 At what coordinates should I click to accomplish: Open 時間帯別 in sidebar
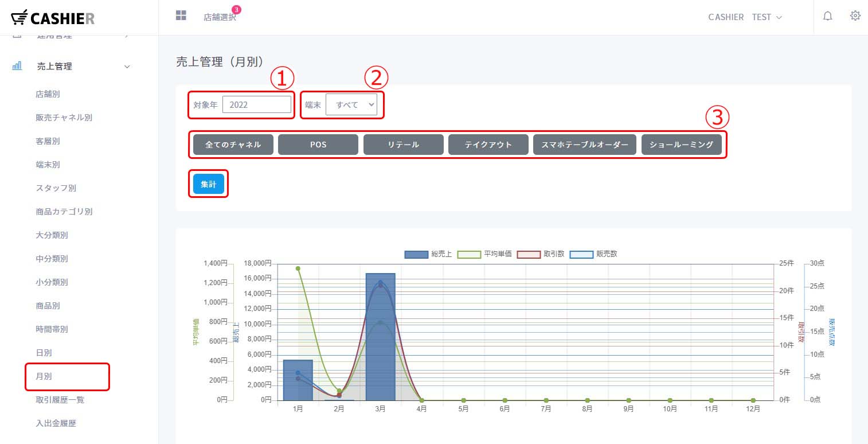[52, 329]
